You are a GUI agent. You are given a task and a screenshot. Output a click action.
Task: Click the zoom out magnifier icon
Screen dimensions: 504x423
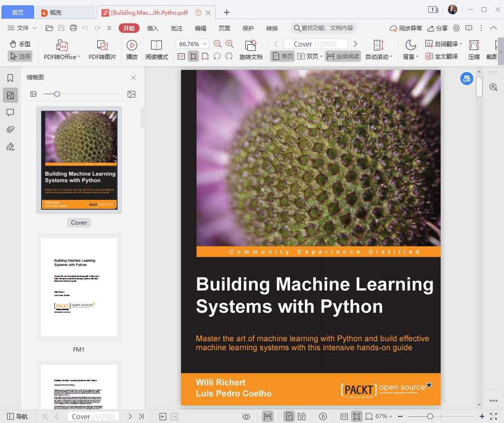coord(218,44)
